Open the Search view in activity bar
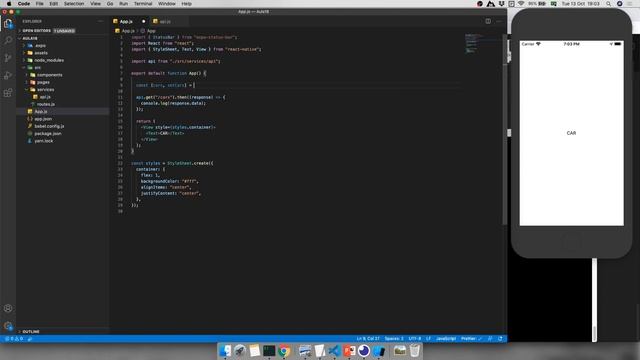640x360 pixels. point(8,40)
